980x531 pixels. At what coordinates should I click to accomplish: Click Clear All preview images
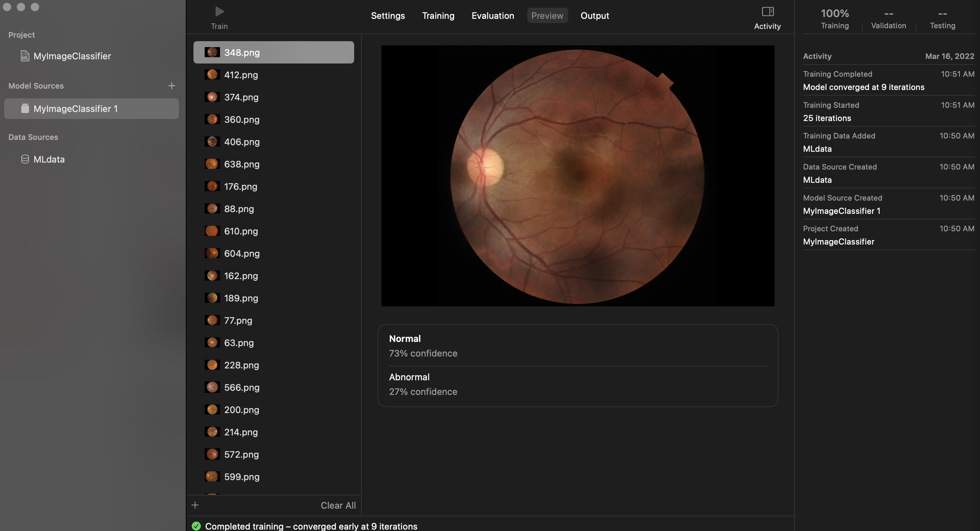pos(338,505)
